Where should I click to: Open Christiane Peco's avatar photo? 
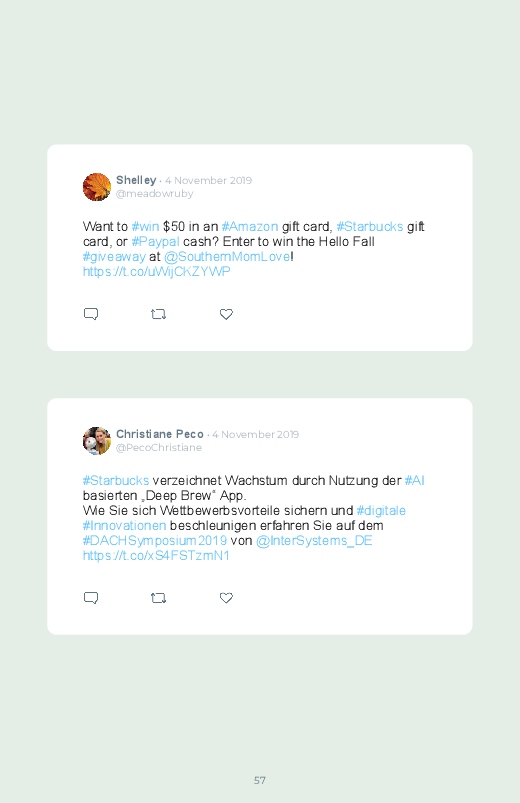(x=97, y=441)
